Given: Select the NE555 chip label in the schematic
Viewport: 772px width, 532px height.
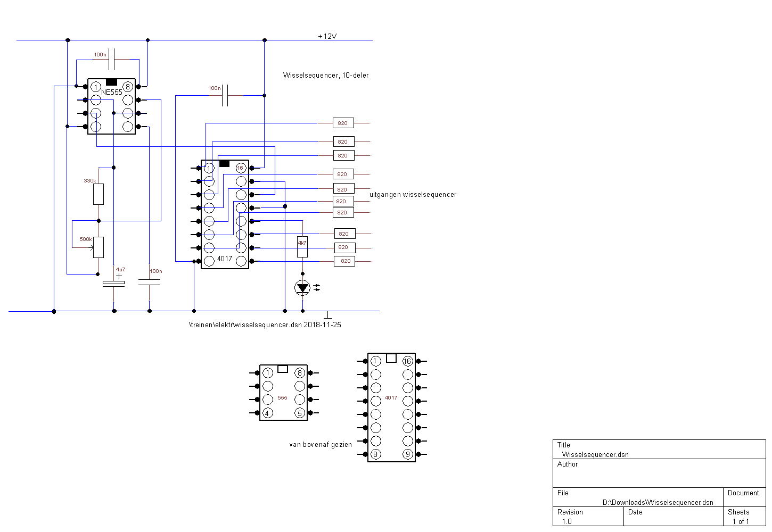Looking at the screenshot, I should (x=112, y=92).
